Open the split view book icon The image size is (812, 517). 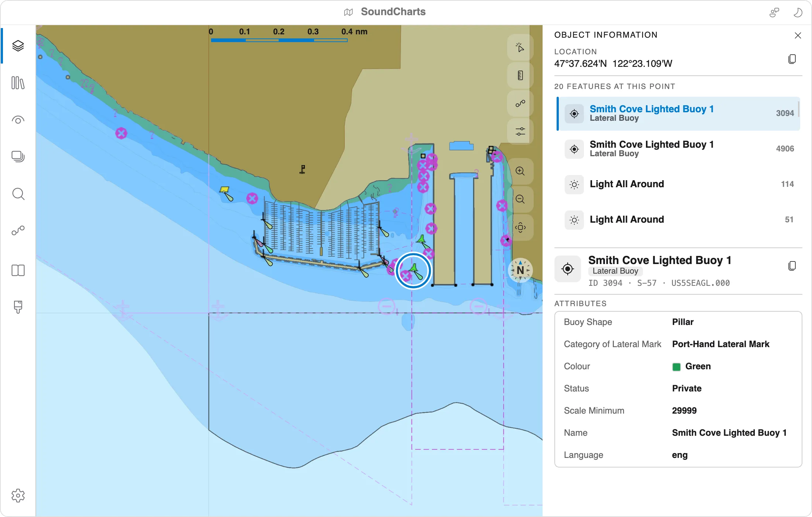tap(18, 270)
